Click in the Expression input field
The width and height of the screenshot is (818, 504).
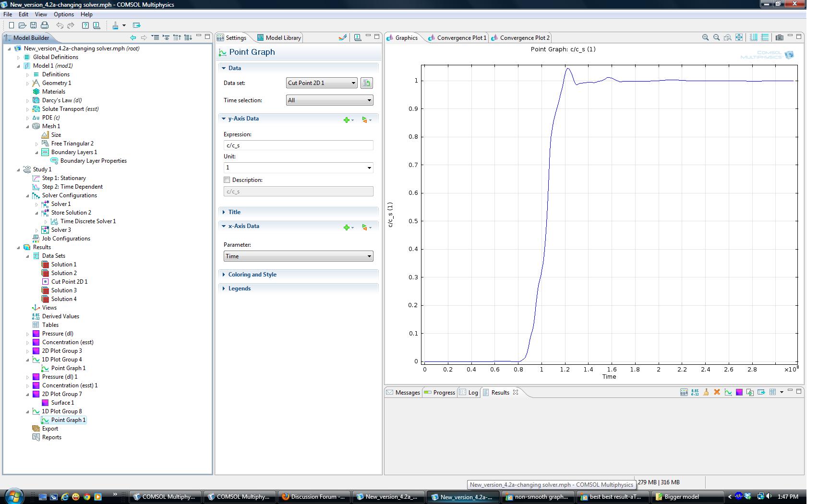298,145
